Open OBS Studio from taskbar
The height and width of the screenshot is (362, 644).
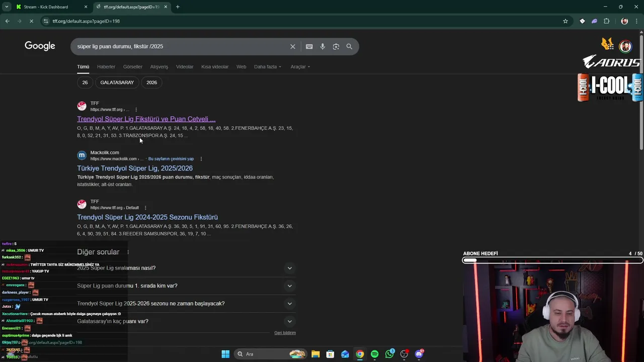[x=404, y=354]
